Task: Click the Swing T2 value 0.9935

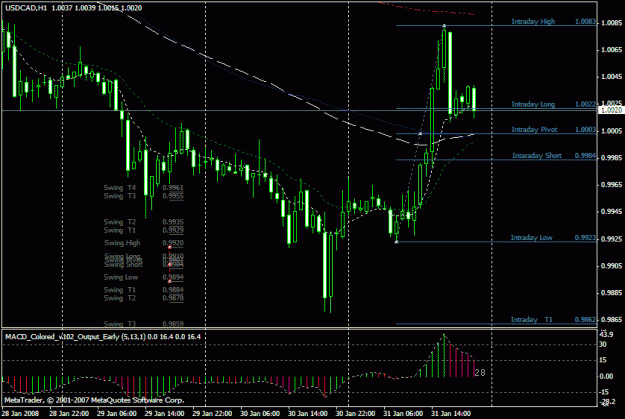Action: [x=173, y=222]
